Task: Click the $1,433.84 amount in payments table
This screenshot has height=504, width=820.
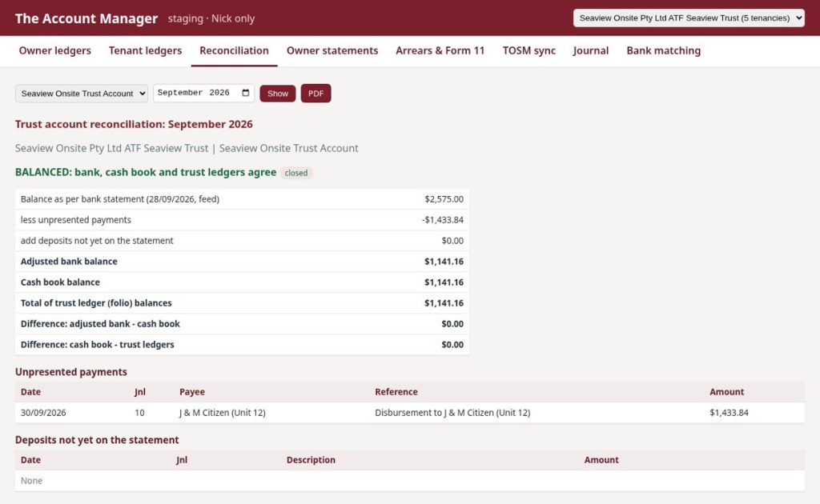Action: point(729,413)
